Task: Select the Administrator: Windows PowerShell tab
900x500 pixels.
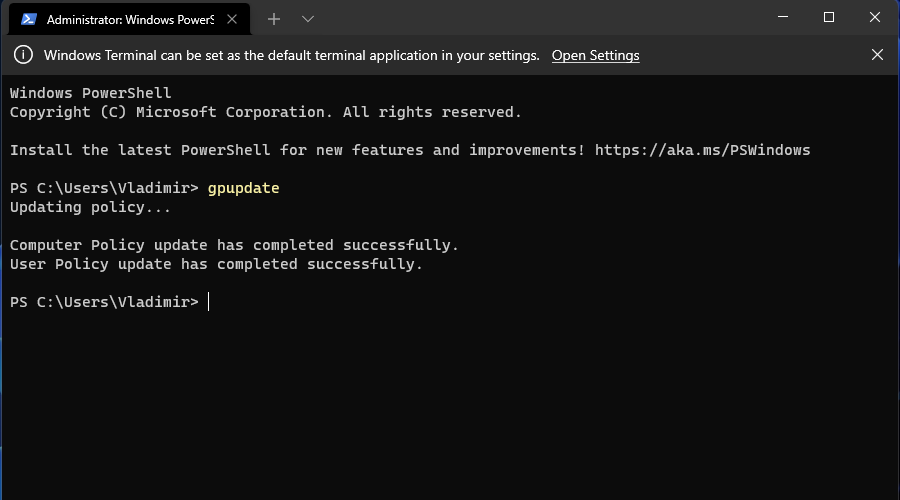Action: tap(130, 19)
